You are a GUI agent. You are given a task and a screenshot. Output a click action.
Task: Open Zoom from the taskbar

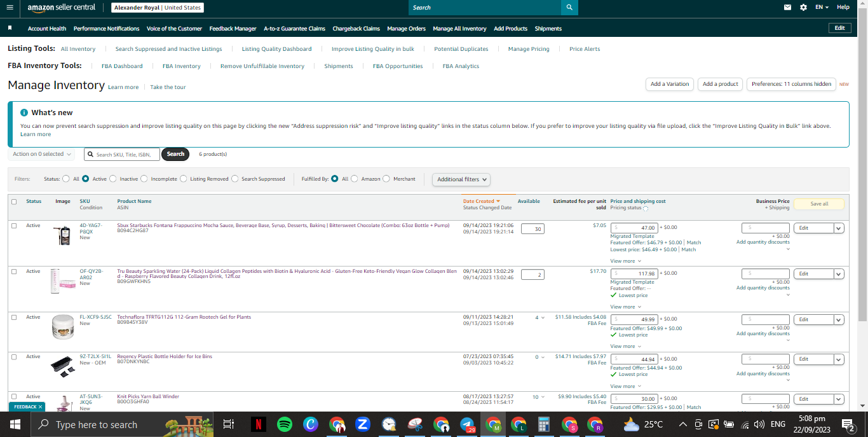click(363, 424)
